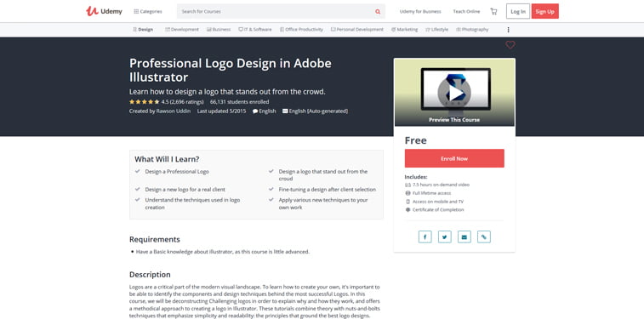Select the Lifestyle category tab
644x319 pixels.
(437, 30)
